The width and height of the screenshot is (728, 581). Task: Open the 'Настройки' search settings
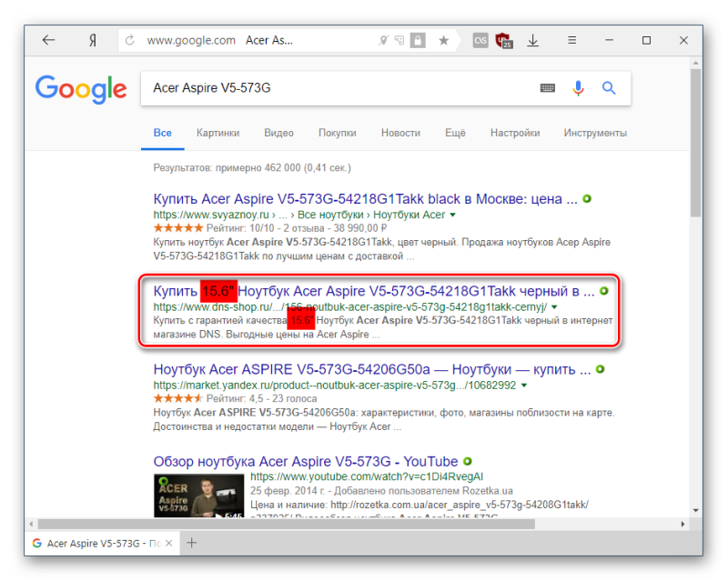coord(515,133)
